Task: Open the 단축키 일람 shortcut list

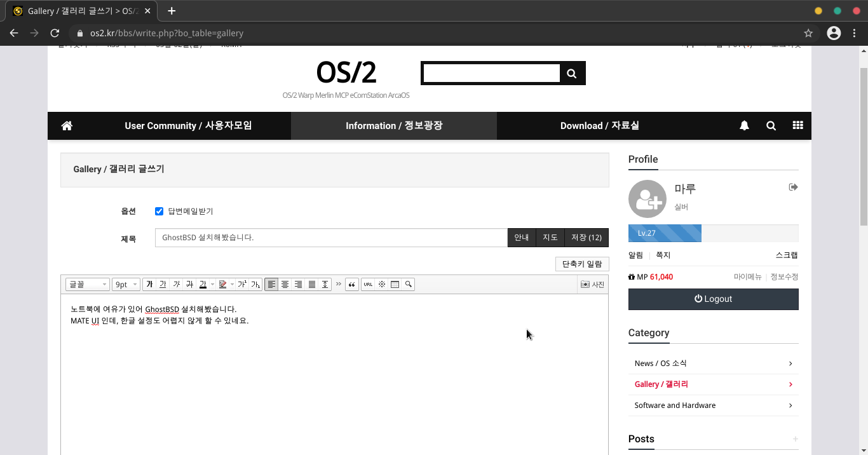Action: (582, 264)
